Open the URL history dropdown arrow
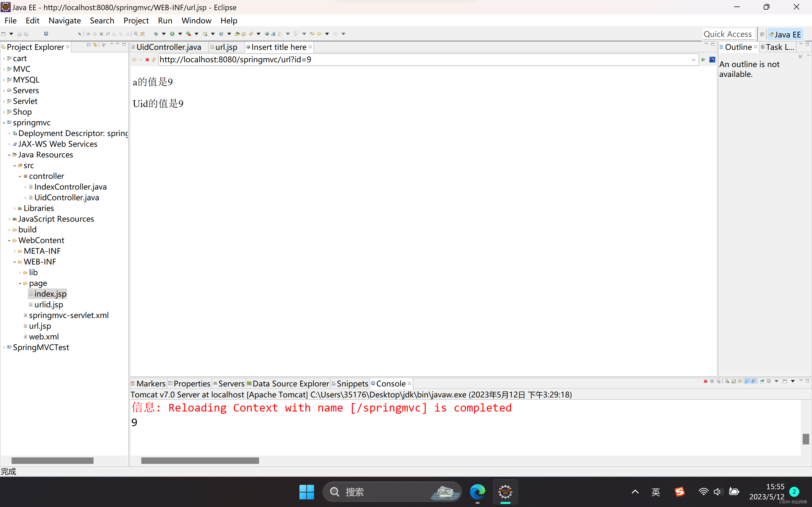The height and width of the screenshot is (507, 812). tap(693, 60)
